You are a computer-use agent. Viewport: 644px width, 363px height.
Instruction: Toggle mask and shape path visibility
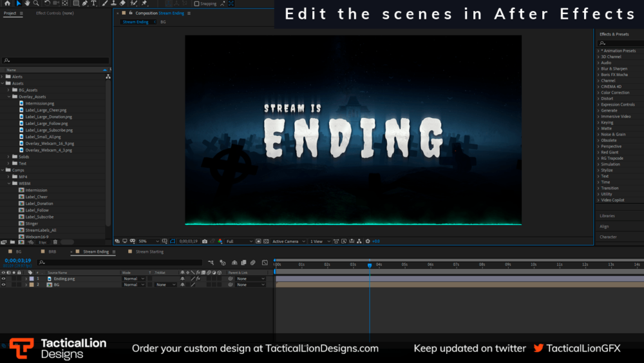tap(173, 241)
